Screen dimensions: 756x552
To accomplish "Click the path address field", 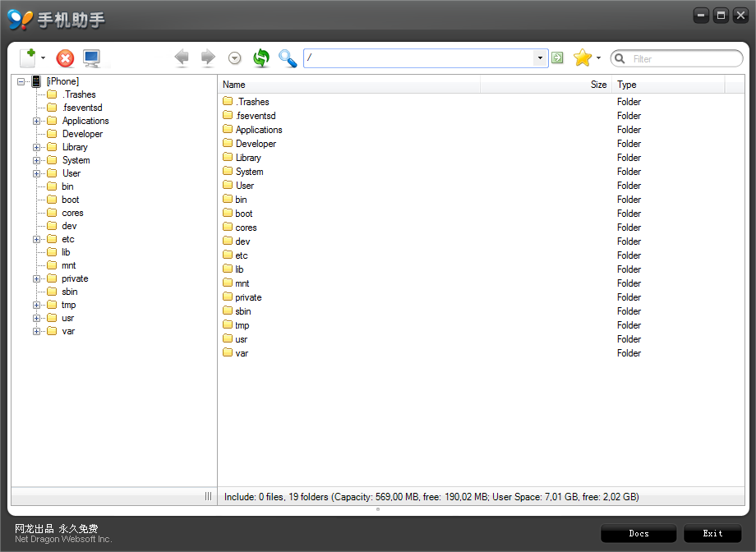I will click(418, 58).
